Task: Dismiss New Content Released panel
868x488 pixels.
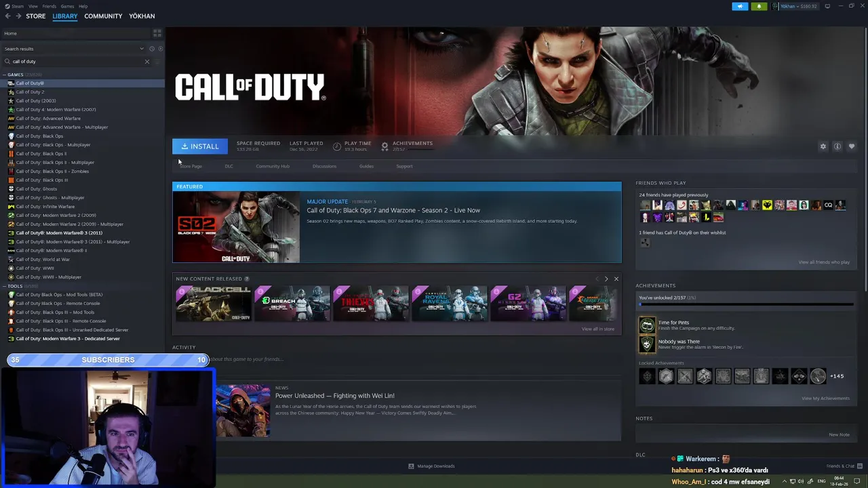Action: [x=616, y=279]
